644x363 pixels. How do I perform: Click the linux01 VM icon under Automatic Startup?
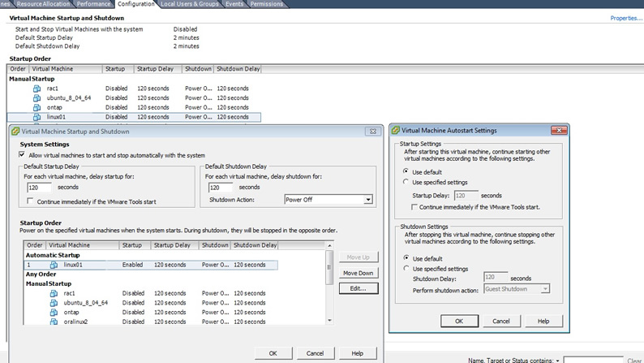point(54,265)
